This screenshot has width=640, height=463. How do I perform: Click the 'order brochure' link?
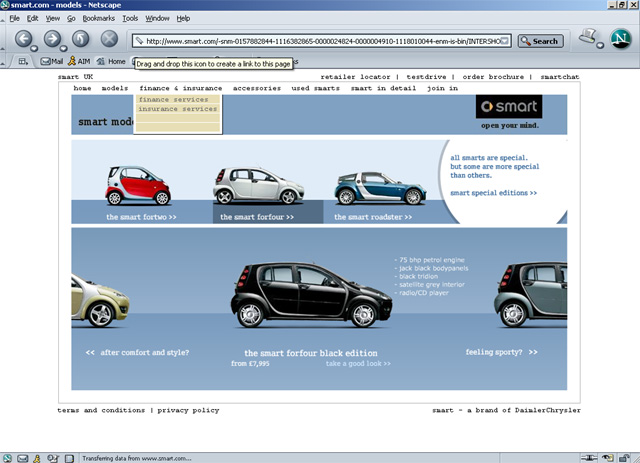click(x=493, y=77)
